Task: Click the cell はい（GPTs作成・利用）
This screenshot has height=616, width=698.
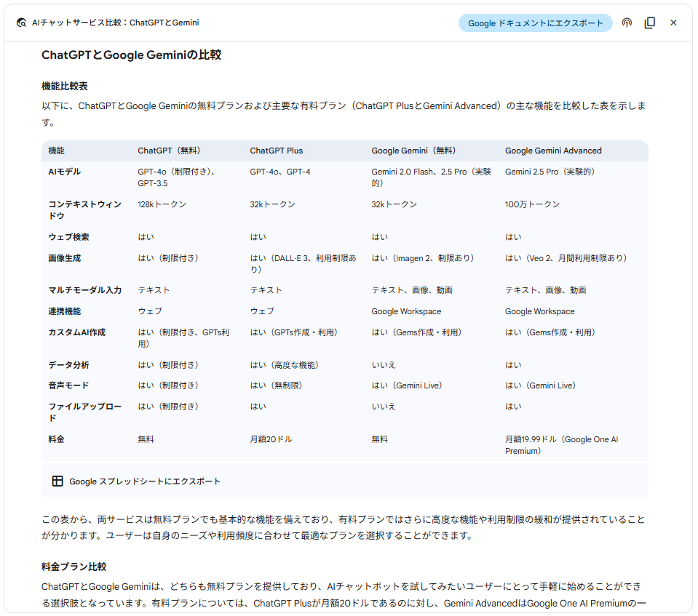Action: coord(294,332)
